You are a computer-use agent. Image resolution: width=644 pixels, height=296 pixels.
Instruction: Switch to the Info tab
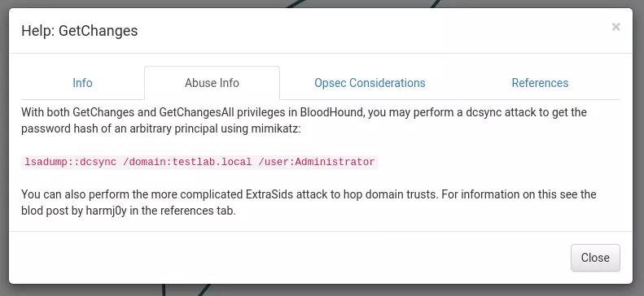[82, 83]
